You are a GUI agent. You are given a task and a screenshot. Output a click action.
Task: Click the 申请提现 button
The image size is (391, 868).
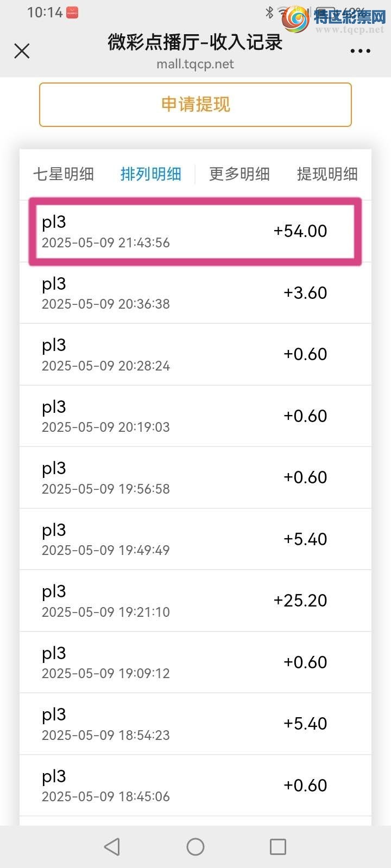pyautogui.click(x=195, y=105)
